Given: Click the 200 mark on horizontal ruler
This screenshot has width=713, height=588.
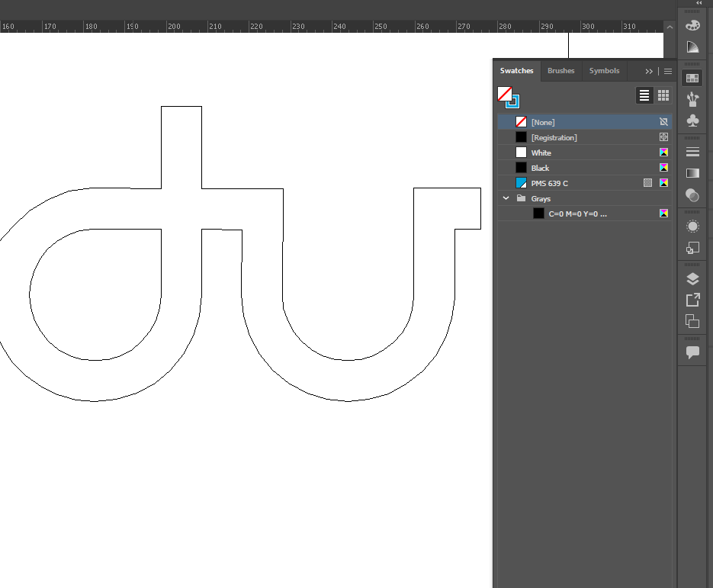Looking at the screenshot, I should pos(174,27).
